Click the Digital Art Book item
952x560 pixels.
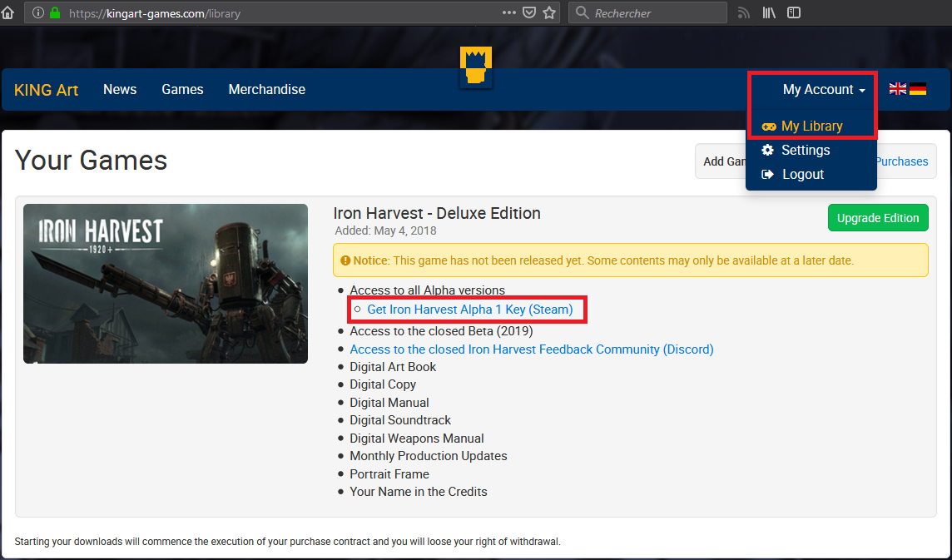tap(393, 367)
